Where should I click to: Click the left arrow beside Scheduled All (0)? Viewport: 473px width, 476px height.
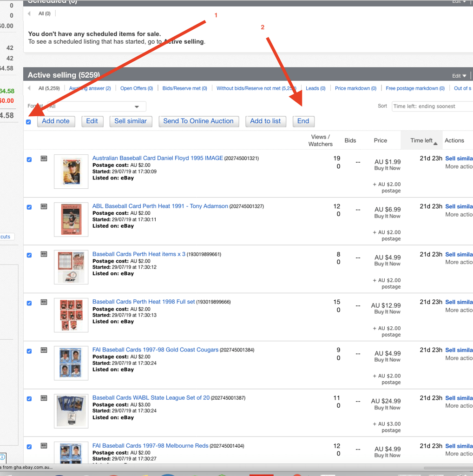point(29,13)
